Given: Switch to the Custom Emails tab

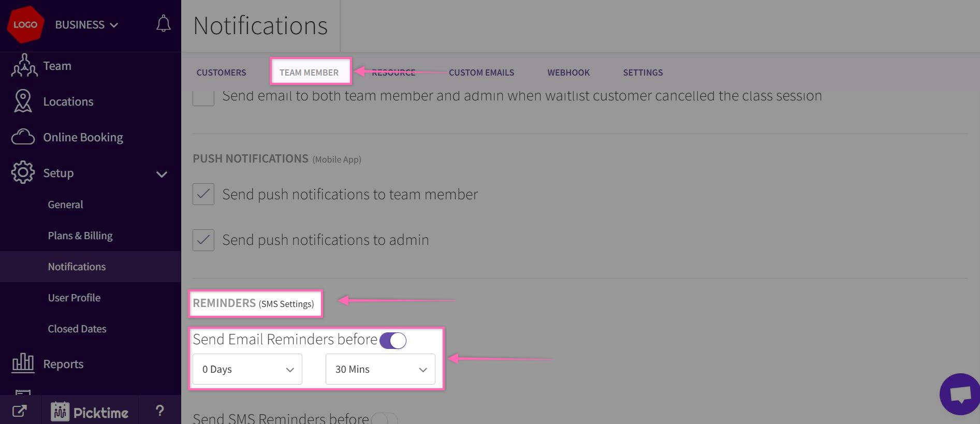Looking at the screenshot, I should pos(481,72).
